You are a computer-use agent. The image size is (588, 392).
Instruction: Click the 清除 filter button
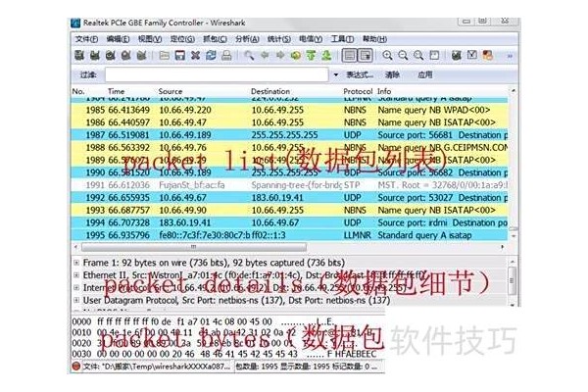[x=392, y=74]
